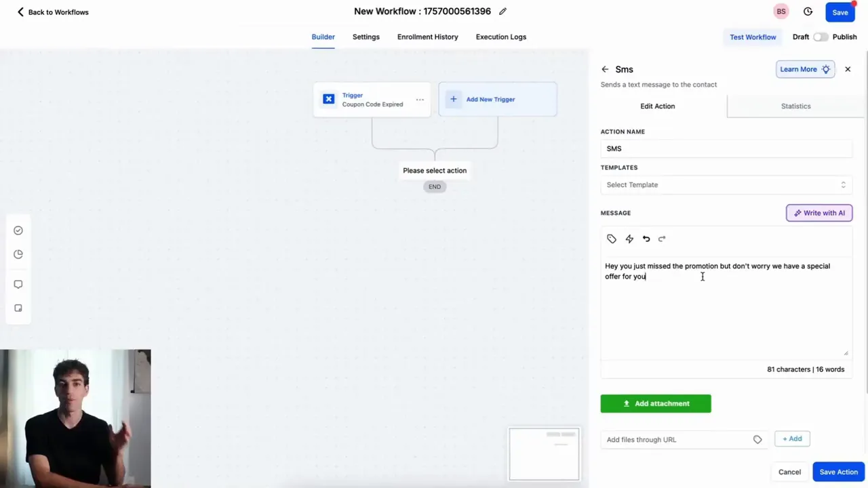Viewport: 868px width, 488px height.
Task: Open the ellipsis menu on Coupon Code Expired trigger
Action: pos(419,99)
